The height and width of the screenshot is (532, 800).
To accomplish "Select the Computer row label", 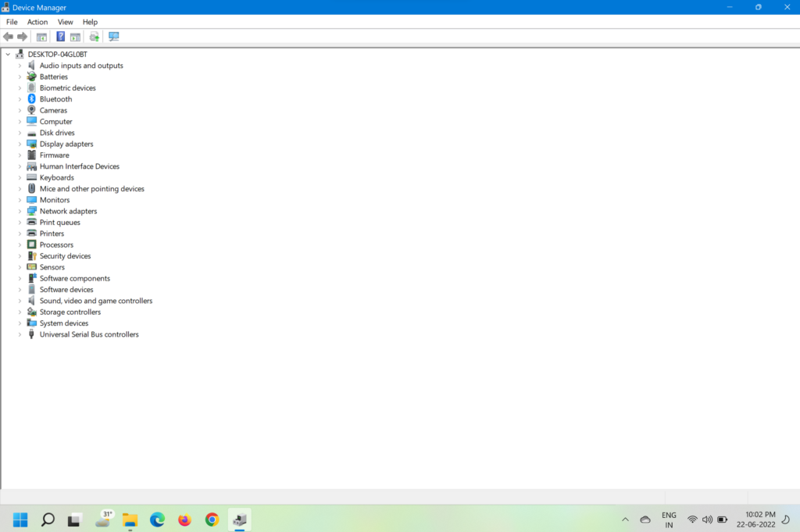I will coord(56,121).
